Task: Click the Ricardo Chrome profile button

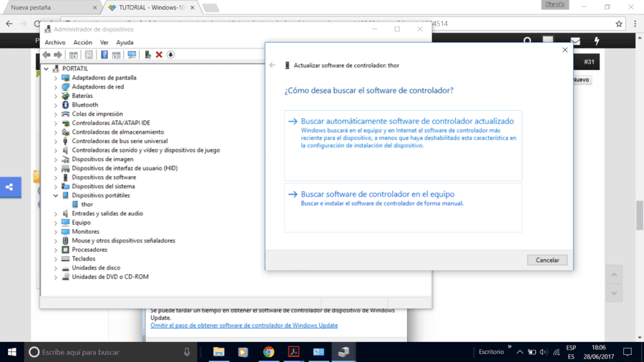Action: (555, 4)
